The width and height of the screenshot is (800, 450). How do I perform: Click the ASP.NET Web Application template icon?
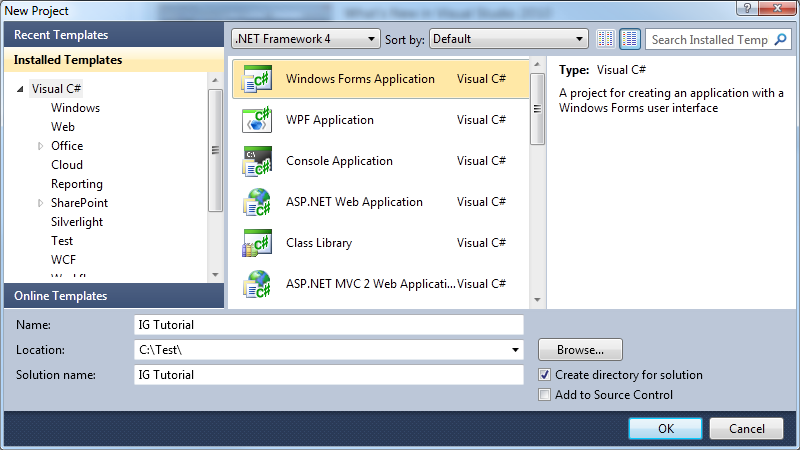click(x=257, y=202)
